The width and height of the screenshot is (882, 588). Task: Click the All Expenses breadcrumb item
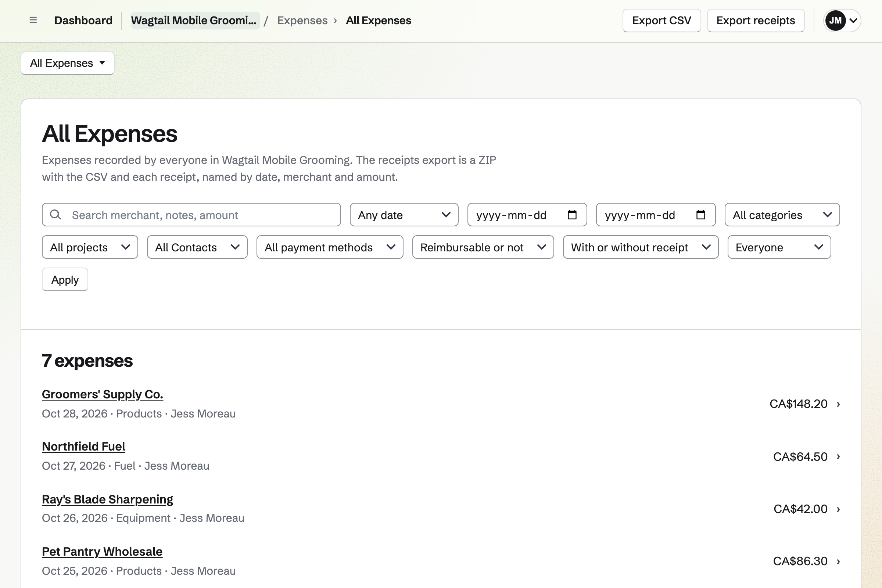[379, 20]
